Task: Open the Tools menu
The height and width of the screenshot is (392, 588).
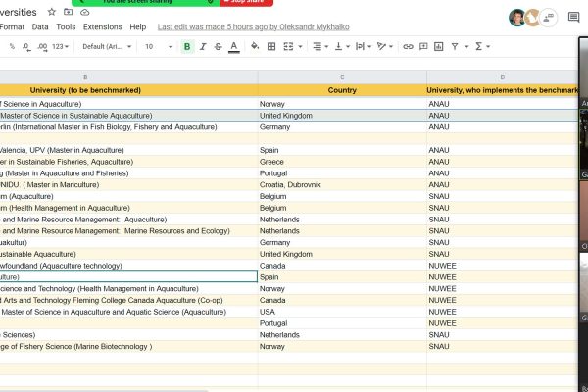Action: tap(66, 27)
